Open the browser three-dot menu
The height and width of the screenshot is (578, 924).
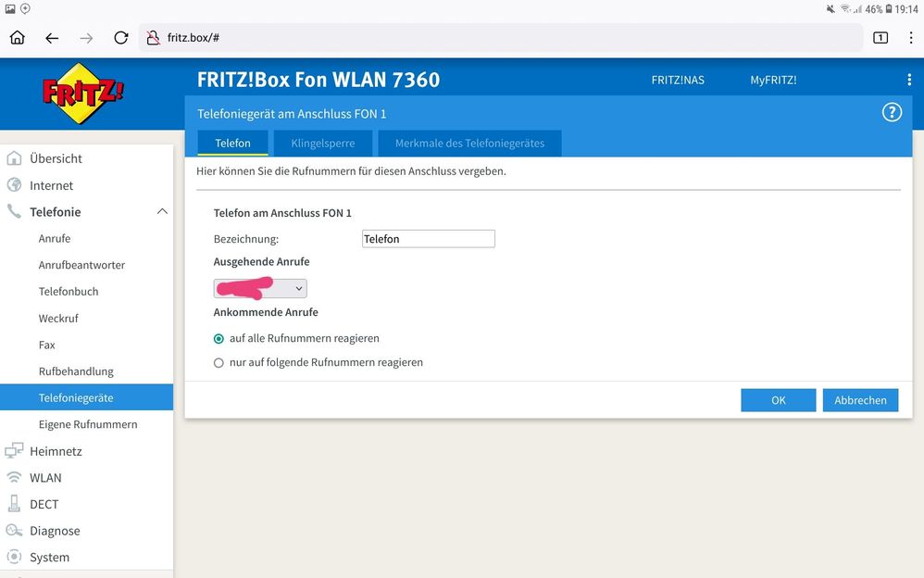(x=911, y=38)
